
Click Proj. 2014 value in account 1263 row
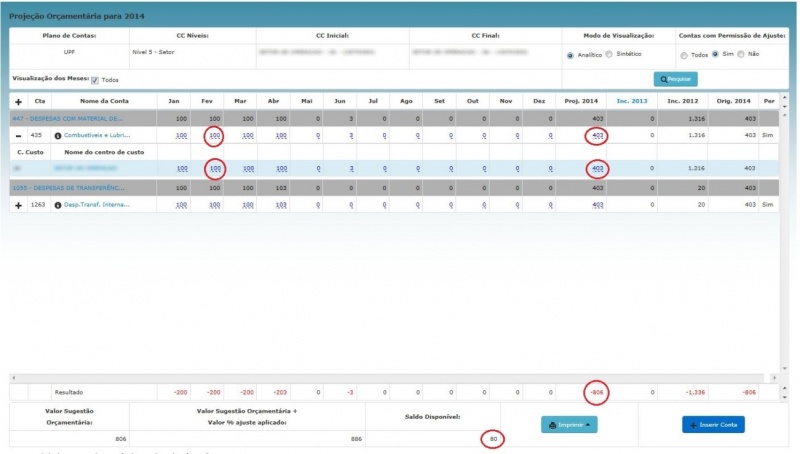[x=597, y=205]
